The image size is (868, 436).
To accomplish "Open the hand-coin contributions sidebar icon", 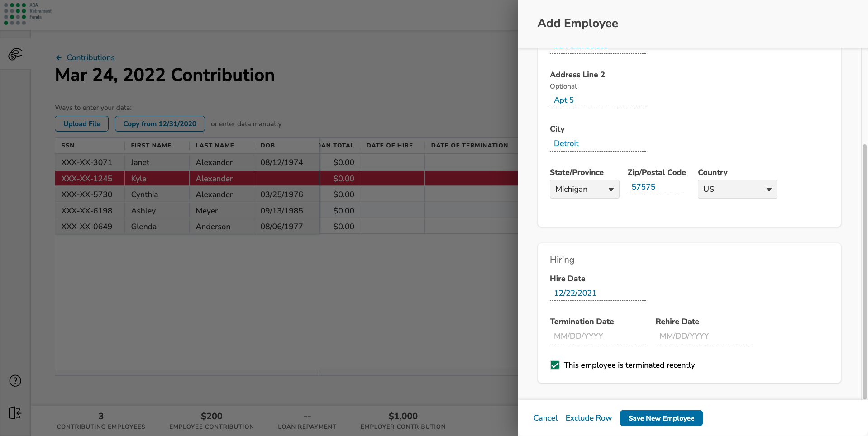I will 15,55.
